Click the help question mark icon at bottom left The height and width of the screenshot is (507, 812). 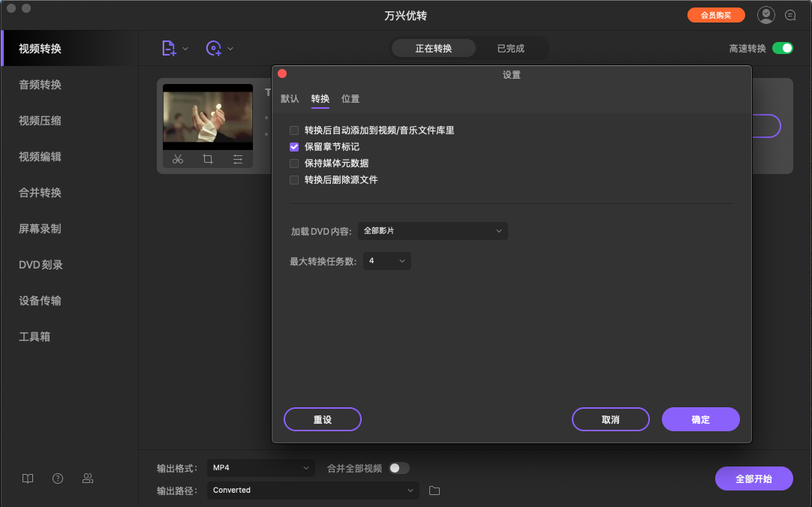(57, 478)
